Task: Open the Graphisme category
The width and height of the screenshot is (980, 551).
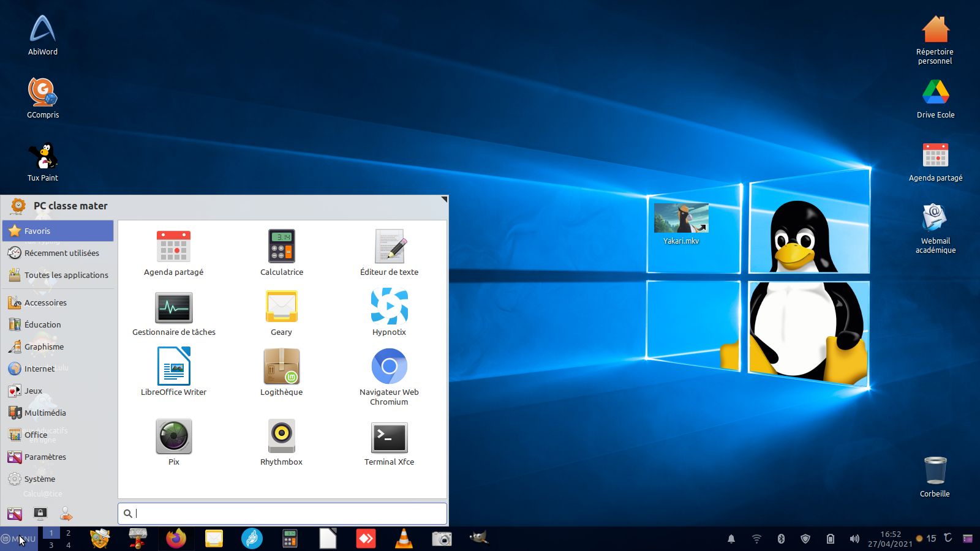Action: point(58,347)
